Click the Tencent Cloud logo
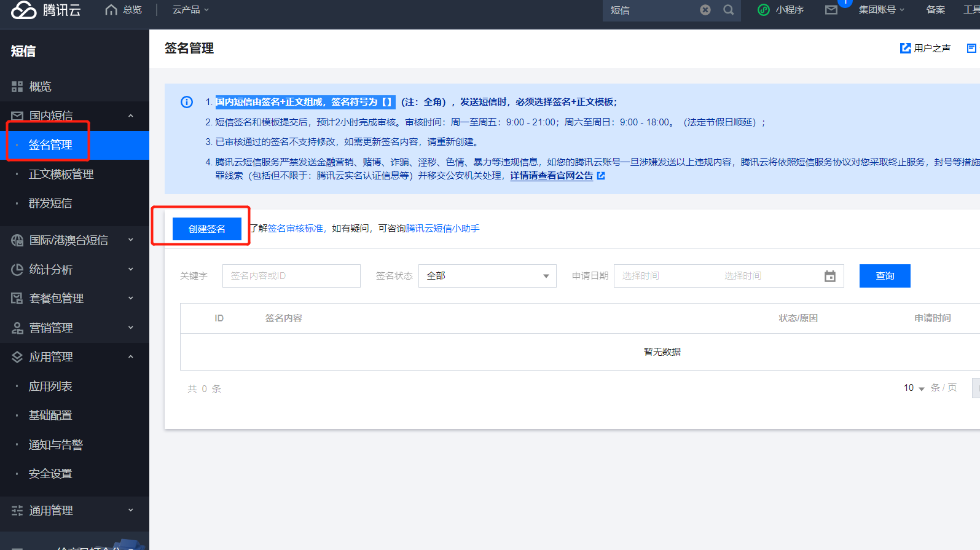The width and height of the screenshot is (980, 550). pyautogui.click(x=46, y=10)
